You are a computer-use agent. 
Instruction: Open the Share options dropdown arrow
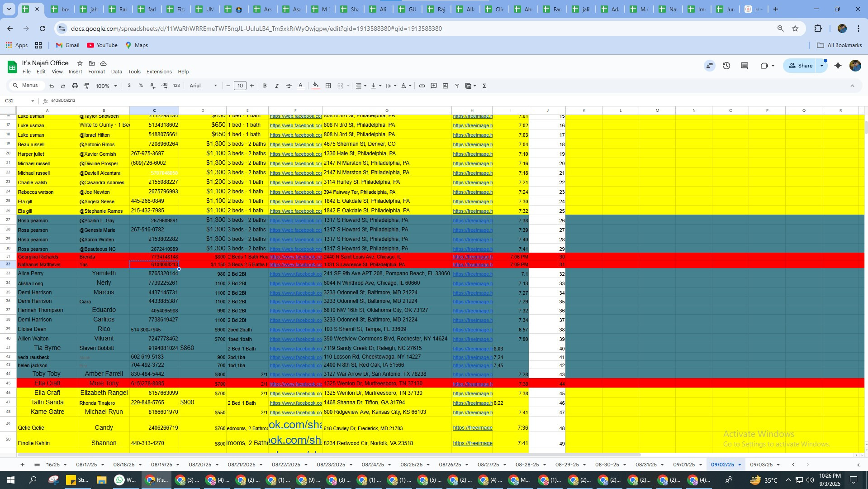point(822,66)
